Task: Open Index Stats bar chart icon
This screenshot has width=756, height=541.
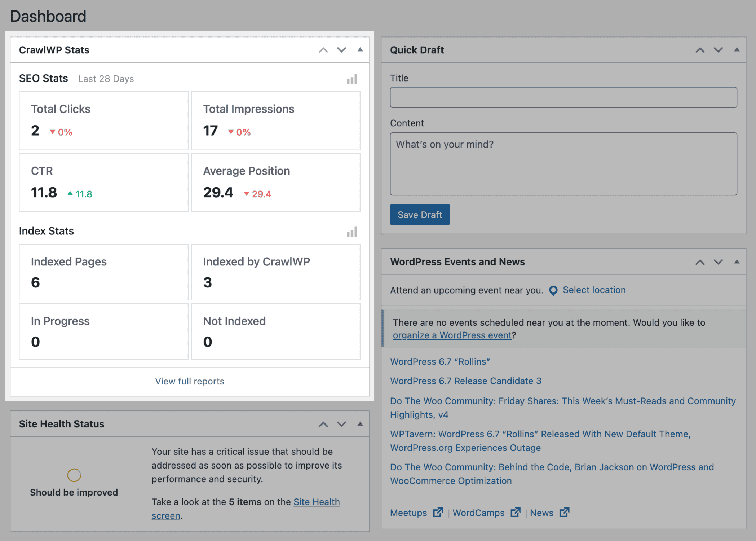Action: point(352,232)
